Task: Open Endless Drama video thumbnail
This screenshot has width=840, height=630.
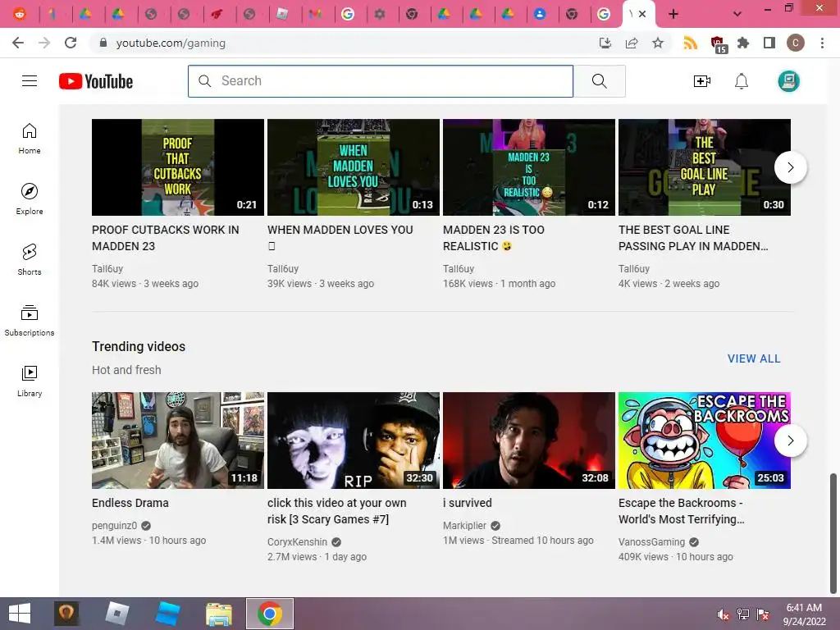Action: pyautogui.click(x=178, y=441)
